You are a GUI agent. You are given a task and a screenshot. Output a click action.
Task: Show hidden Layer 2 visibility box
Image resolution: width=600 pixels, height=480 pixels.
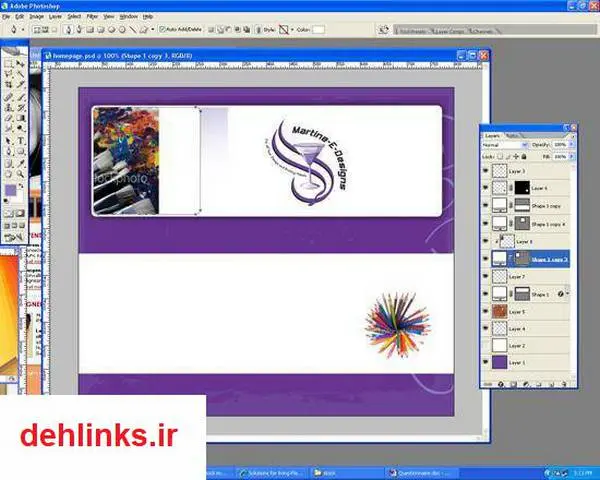coord(486,345)
